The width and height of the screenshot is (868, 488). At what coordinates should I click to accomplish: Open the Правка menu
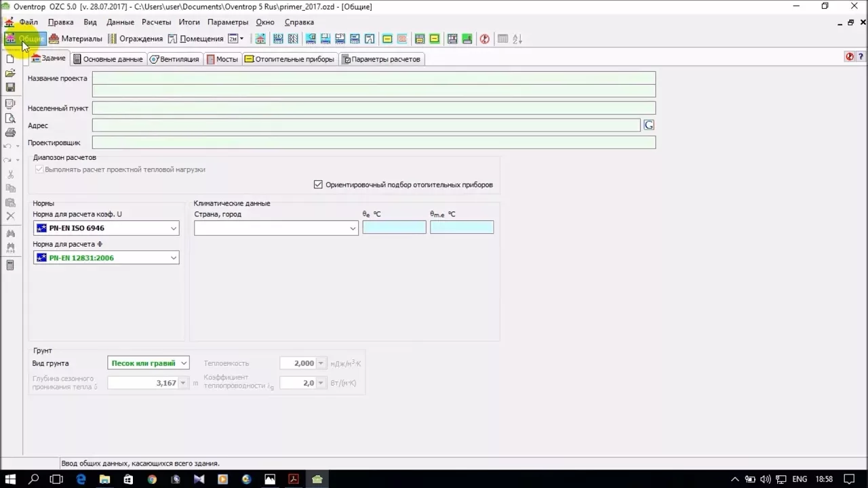(x=60, y=22)
